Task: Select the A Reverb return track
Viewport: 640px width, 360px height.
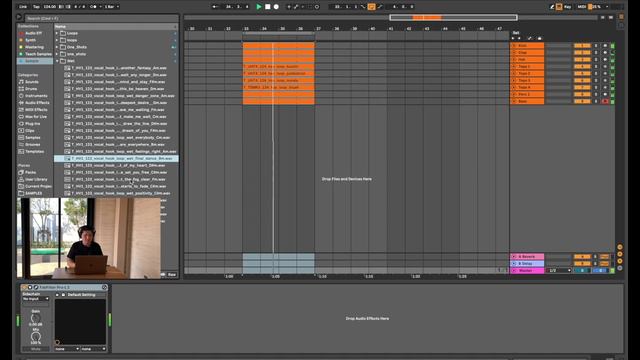Action: (x=527, y=257)
